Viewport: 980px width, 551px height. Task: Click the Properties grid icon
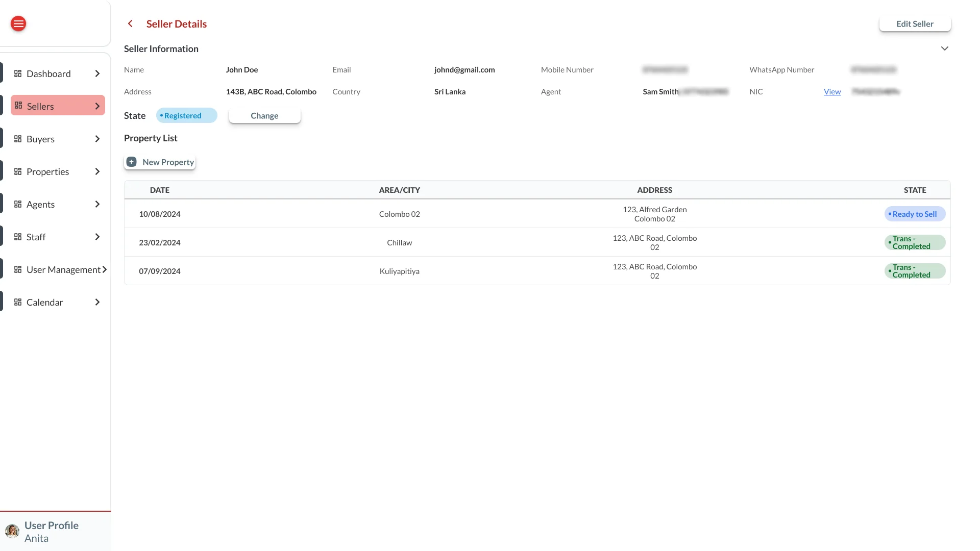[x=18, y=171]
